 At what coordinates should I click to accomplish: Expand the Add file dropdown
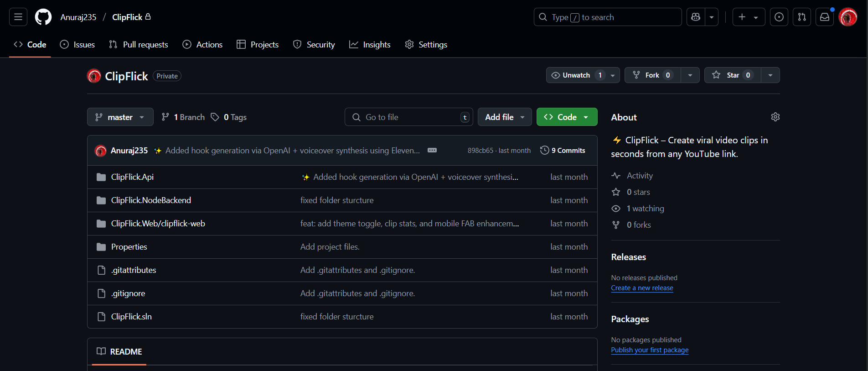click(504, 117)
